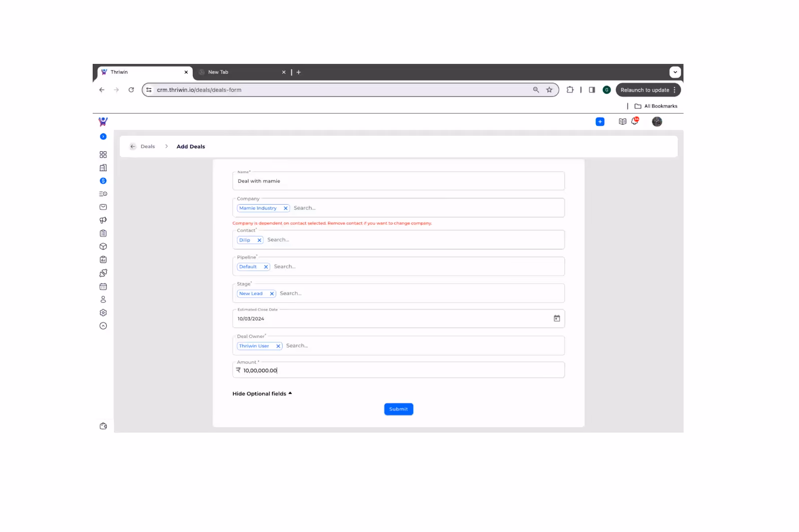Remove the Dilip contact tag

point(259,240)
